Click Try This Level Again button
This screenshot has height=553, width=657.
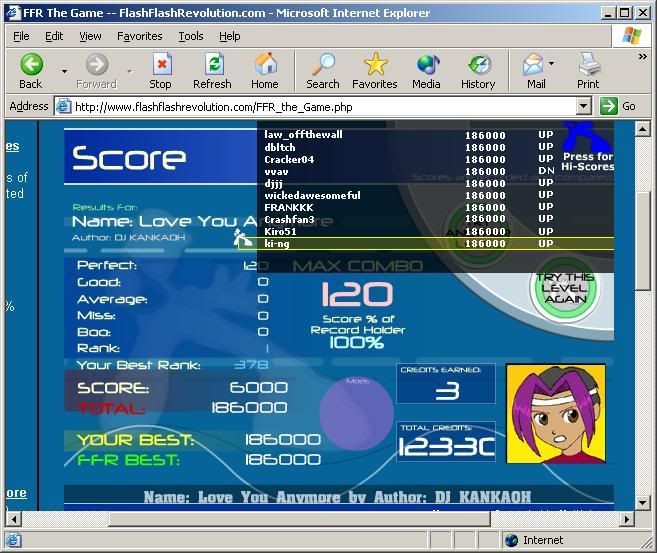[x=564, y=288]
